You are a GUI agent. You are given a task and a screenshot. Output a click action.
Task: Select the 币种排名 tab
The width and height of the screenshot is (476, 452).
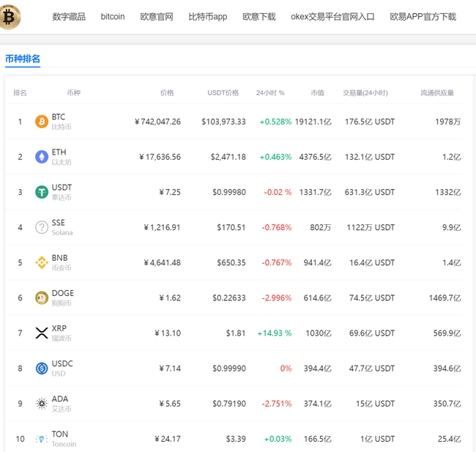point(23,59)
